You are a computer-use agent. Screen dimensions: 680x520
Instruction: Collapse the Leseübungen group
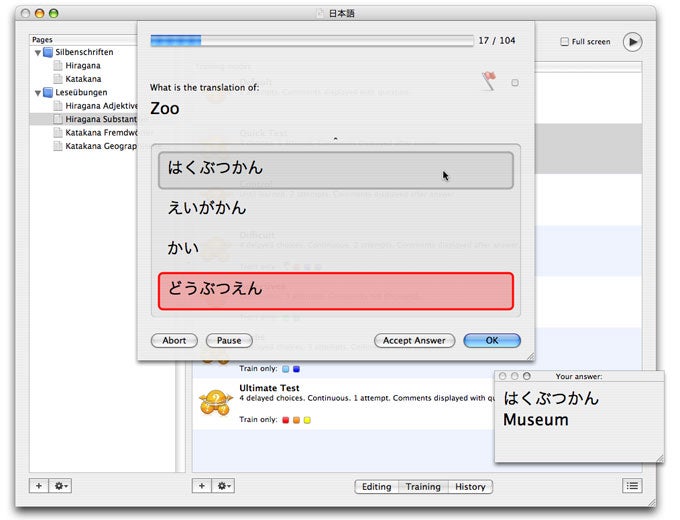click(38, 93)
